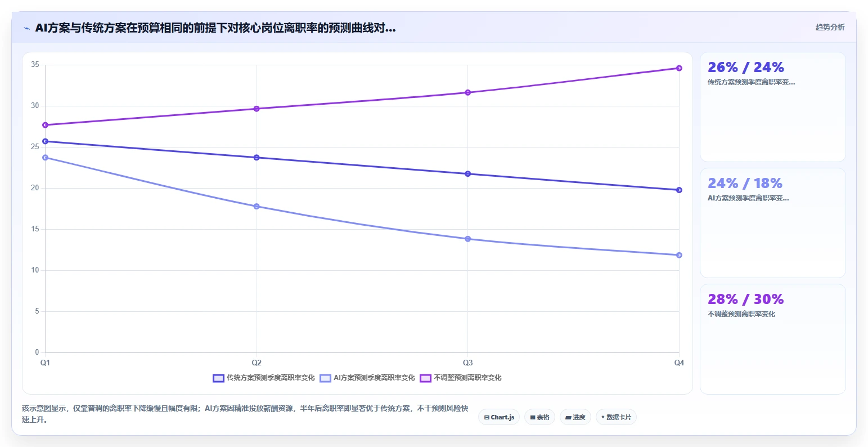Click the light blue AI方案 legend swatch
868x447 pixels.
(325, 378)
